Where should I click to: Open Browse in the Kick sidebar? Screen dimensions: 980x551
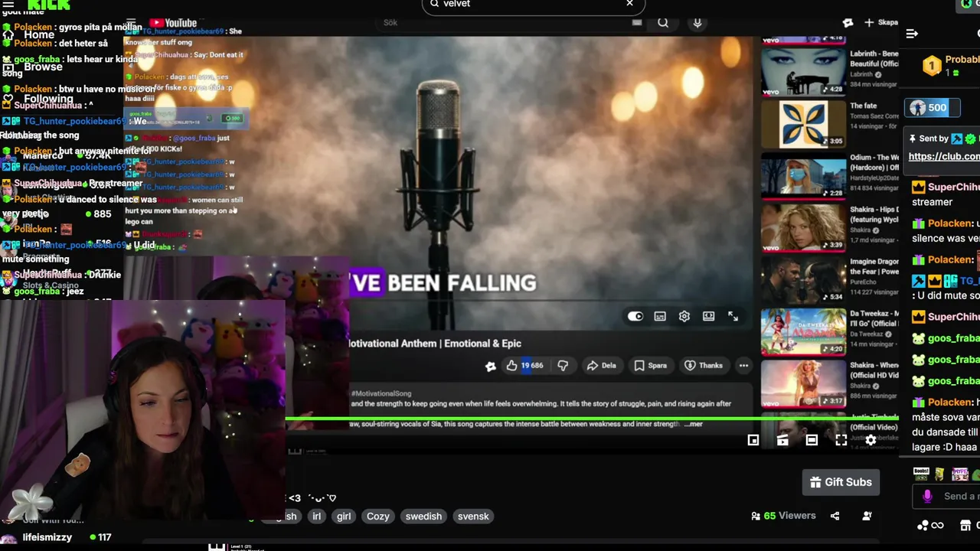34,67
